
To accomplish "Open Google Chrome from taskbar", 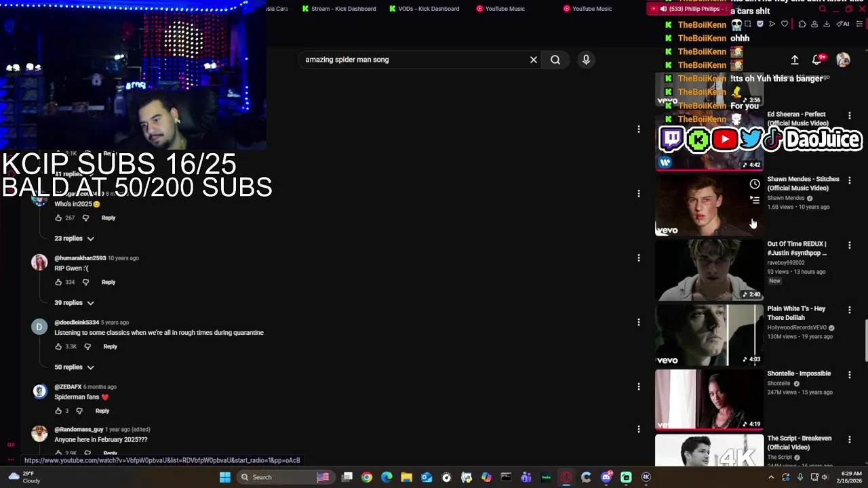I will click(367, 477).
